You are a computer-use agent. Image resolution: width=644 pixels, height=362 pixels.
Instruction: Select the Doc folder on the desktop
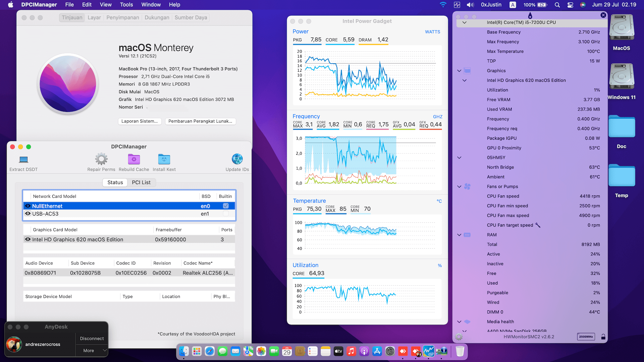[x=622, y=126]
